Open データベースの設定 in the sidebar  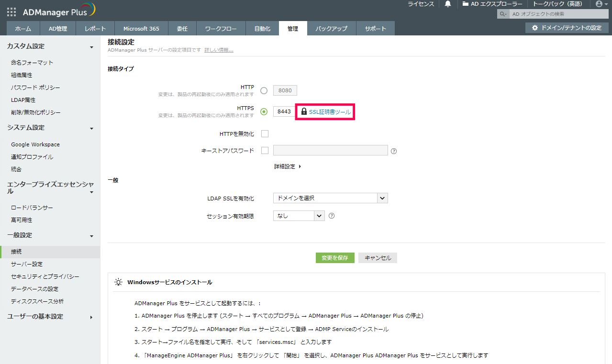click(34, 289)
